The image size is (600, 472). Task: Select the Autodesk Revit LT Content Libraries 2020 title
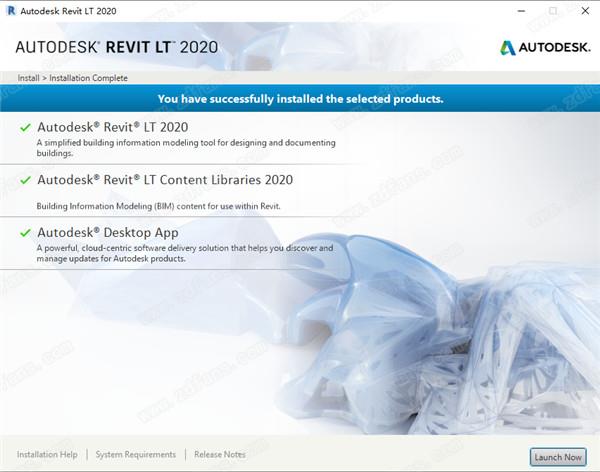165,180
